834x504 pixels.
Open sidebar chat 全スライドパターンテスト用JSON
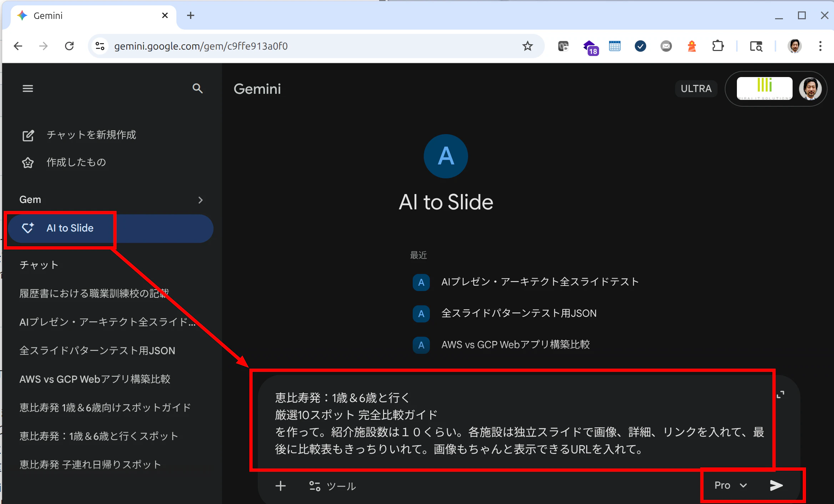coord(97,350)
